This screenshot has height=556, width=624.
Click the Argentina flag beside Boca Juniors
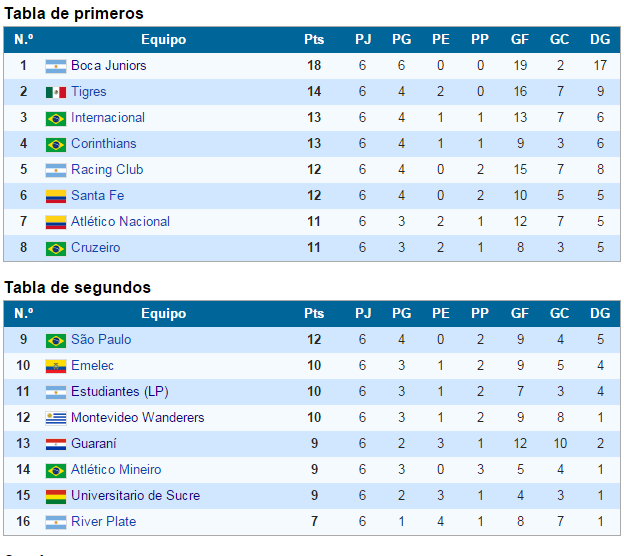pos(55,66)
